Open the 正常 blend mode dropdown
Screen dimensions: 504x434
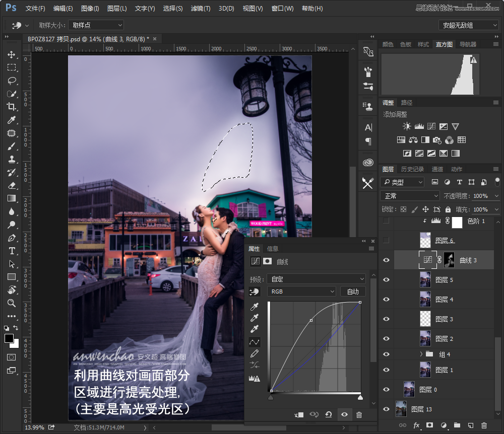pos(410,196)
